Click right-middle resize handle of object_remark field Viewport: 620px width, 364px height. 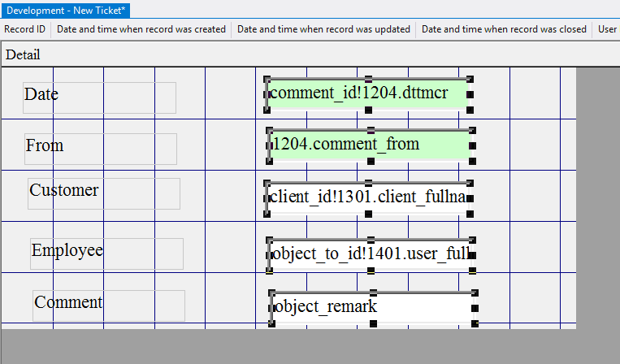[x=475, y=308]
